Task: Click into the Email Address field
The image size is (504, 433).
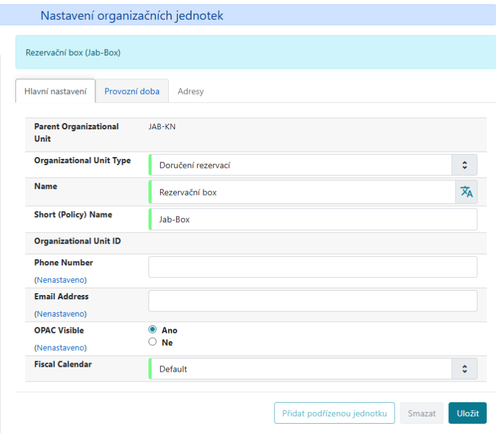Action: click(x=312, y=301)
